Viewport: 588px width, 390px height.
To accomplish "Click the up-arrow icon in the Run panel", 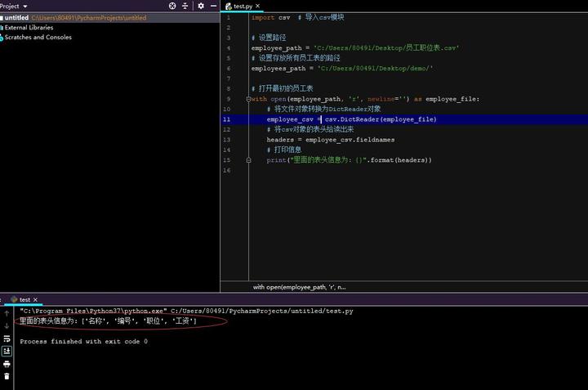I will (7, 313).
